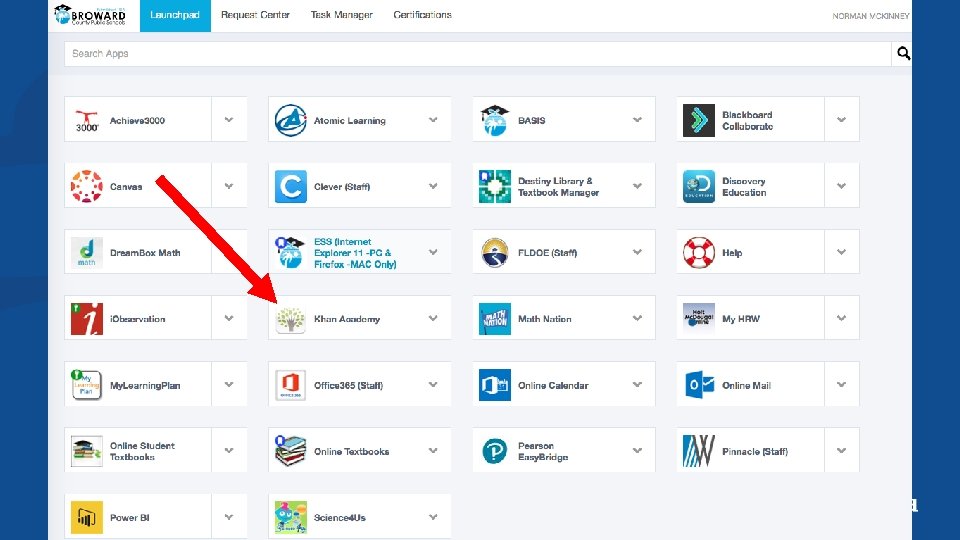Click the Online Textbooks label
Image resolution: width=960 pixels, height=540 pixels.
point(351,451)
